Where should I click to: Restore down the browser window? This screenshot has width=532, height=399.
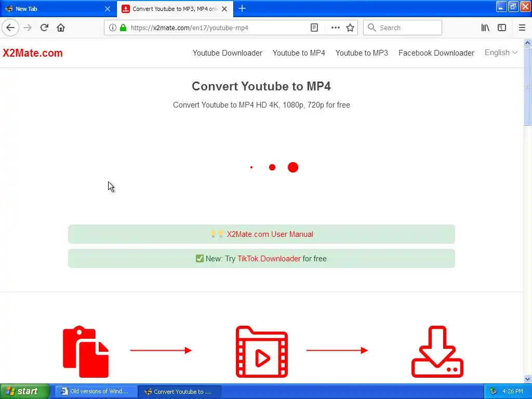(x=513, y=6)
